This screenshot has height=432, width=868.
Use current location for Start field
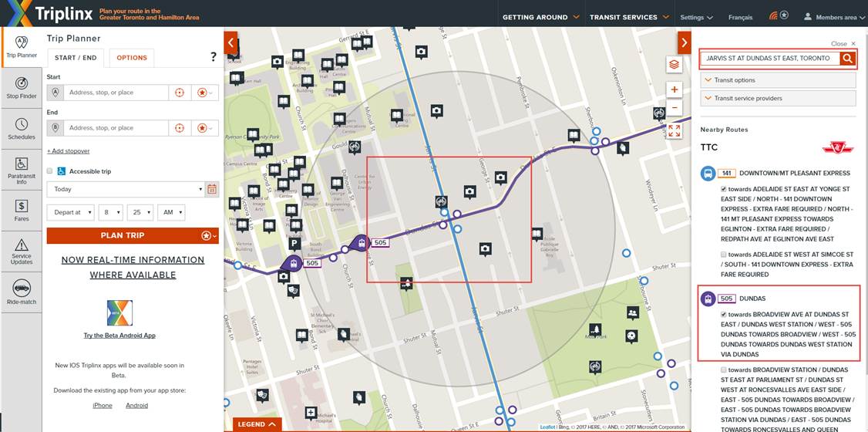coord(180,93)
